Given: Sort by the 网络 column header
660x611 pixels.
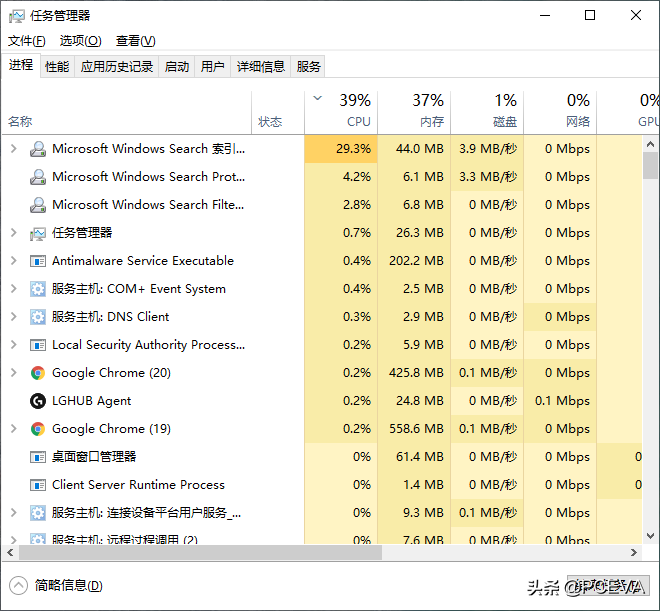Looking at the screenshot, I should [560, 112].
